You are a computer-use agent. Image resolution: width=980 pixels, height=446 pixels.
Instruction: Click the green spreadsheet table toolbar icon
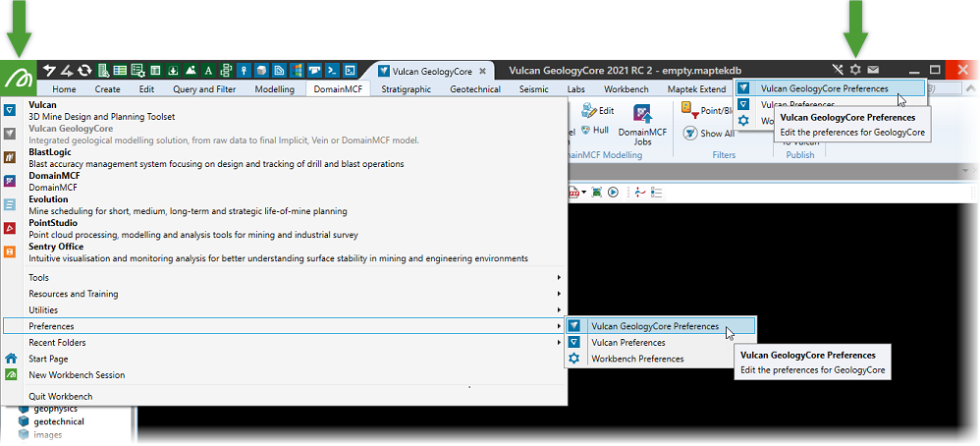tap(120, 71)
